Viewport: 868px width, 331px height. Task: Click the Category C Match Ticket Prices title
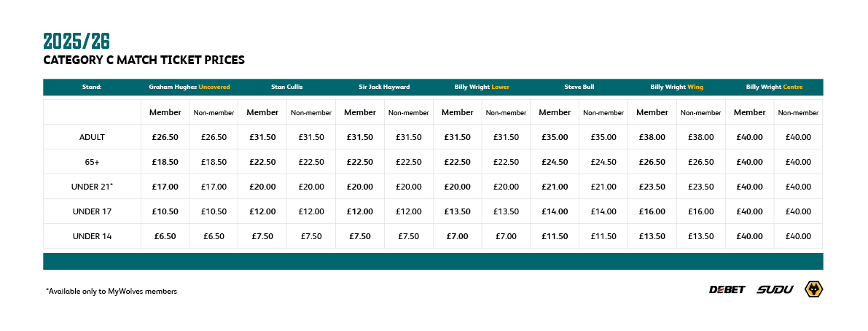click(144, 61)
